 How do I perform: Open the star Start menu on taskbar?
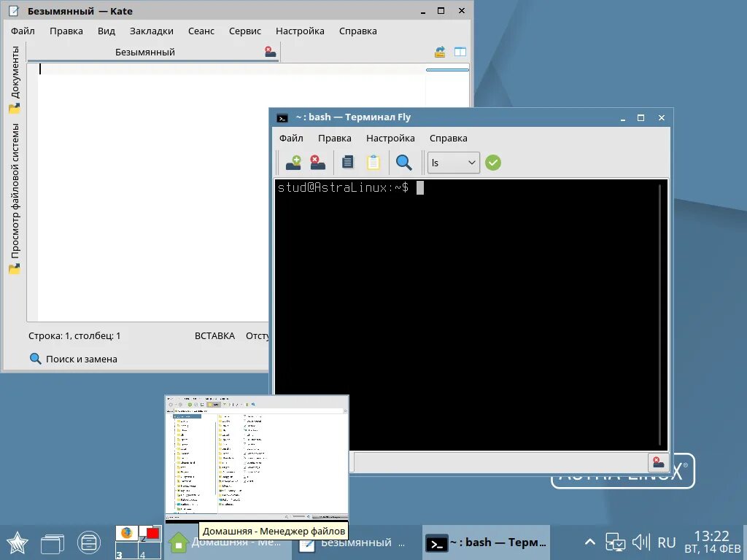18,542
